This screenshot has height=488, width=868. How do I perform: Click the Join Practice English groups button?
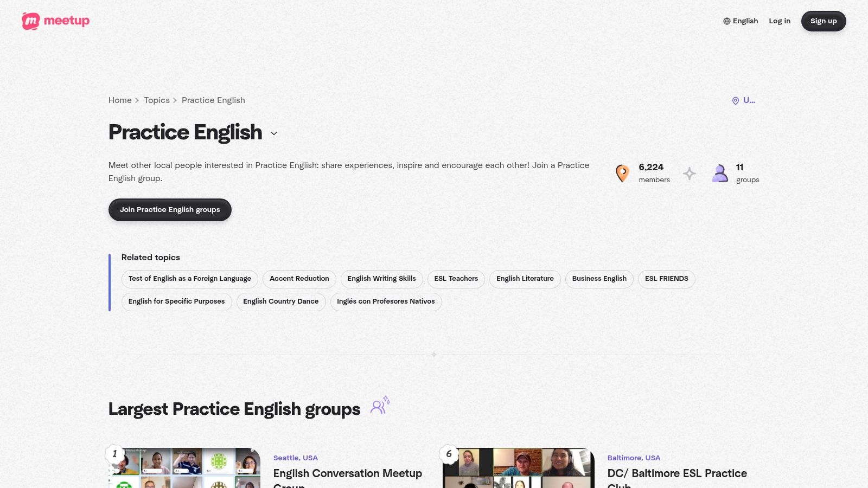[170, 209]
